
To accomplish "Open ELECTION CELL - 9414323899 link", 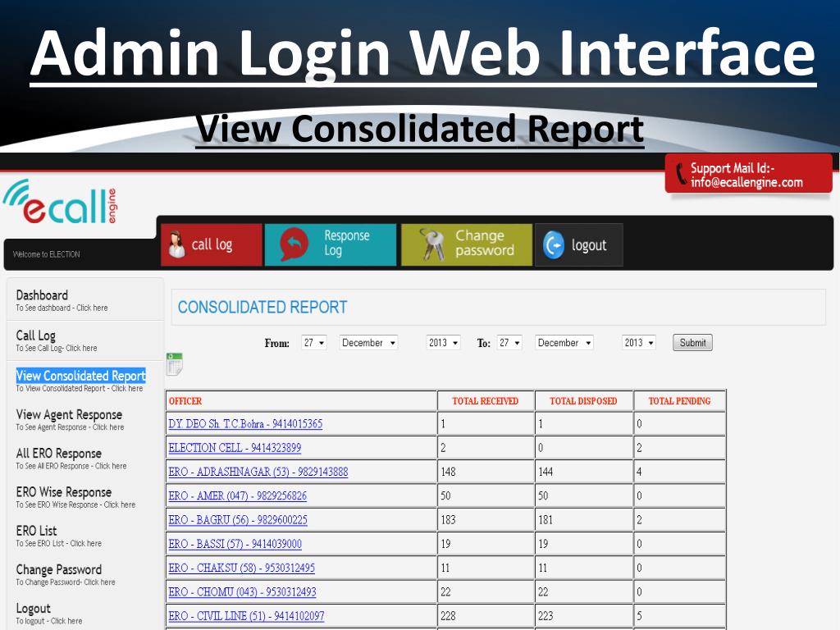I will pos(235,448).
